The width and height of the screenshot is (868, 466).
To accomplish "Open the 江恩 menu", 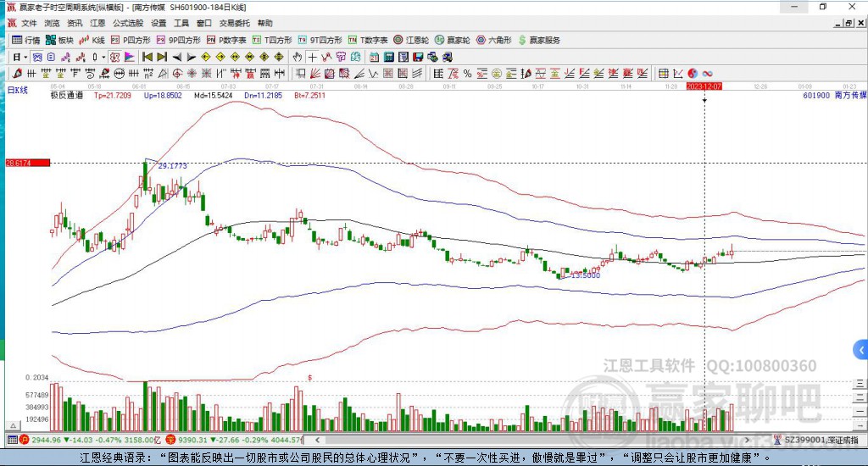I will point(97,23).
